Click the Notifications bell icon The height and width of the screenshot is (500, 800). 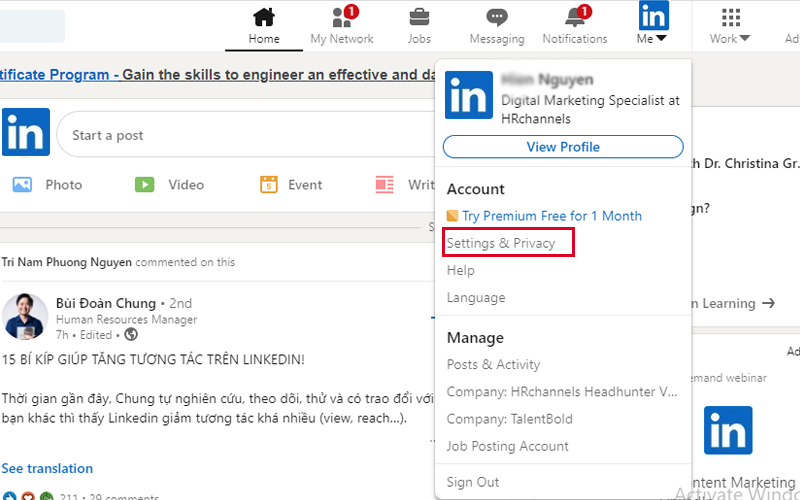(x=574, y=18)
